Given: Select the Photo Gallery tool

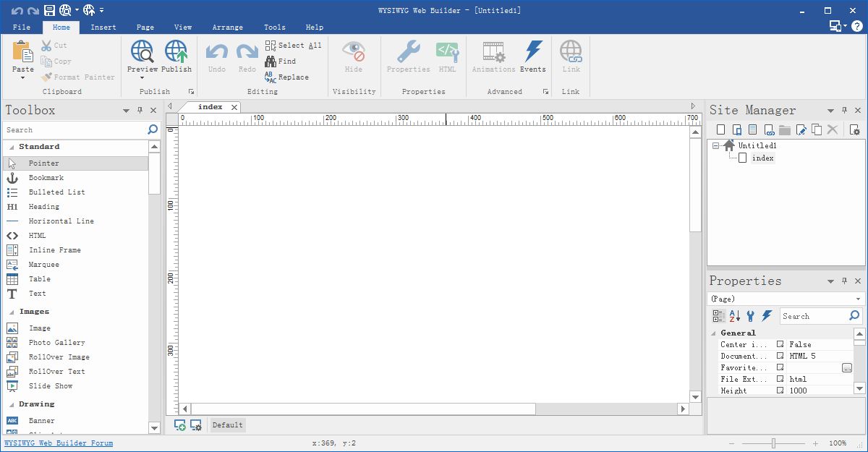Looking at the screenshot, I should click(76, 343).
